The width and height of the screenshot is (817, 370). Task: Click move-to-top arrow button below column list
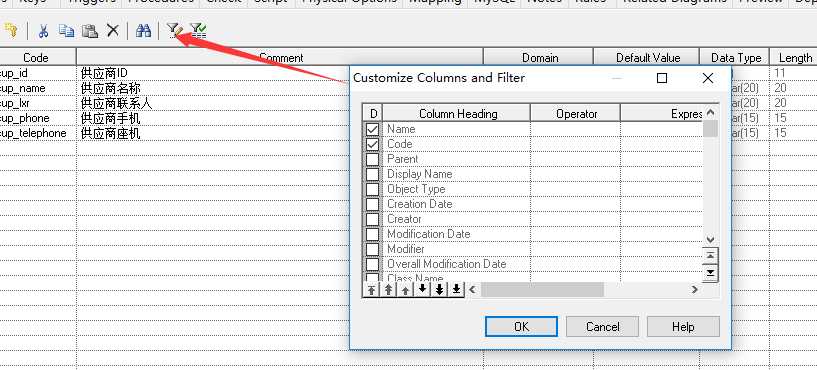coord(371,290)
